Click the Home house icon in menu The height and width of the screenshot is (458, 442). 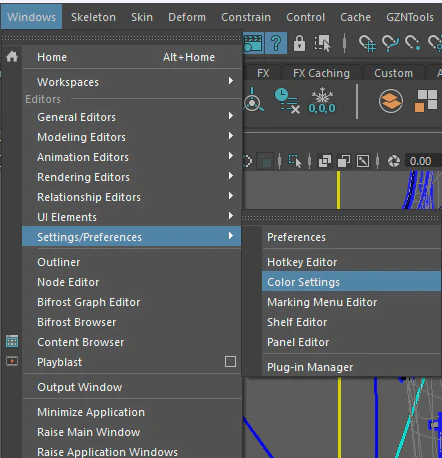coord(12,56)
